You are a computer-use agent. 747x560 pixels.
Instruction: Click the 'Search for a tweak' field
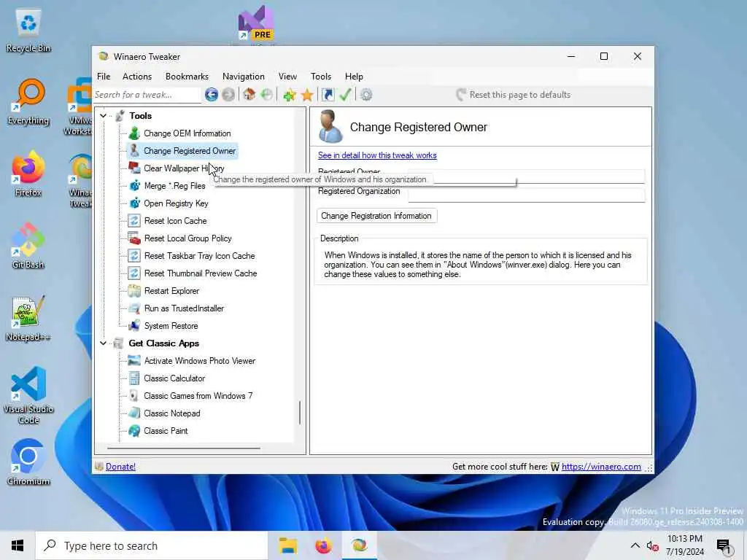pos(147,95)
